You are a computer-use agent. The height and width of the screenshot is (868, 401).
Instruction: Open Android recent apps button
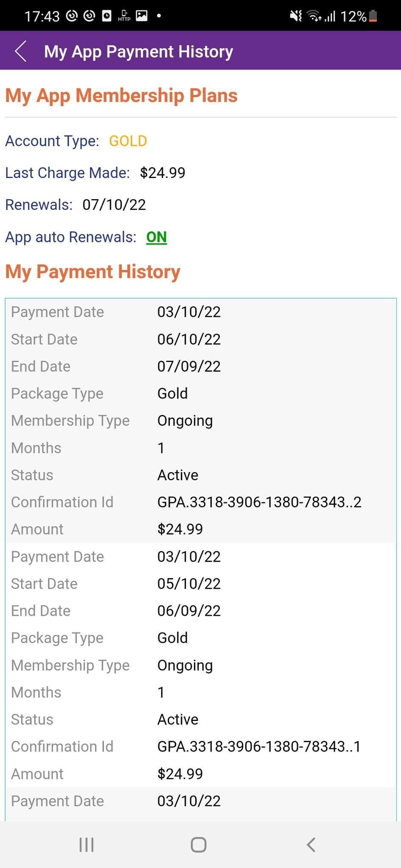click(87, 844)
